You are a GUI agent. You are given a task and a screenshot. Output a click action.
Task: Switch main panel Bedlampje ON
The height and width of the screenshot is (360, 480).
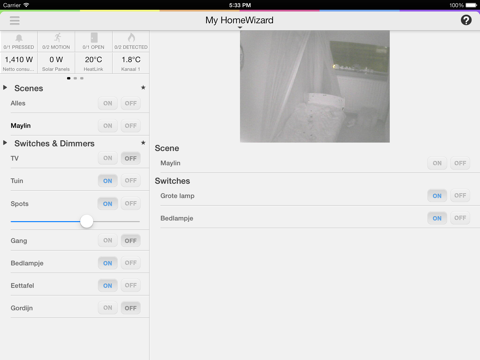(x=437, y=218)
